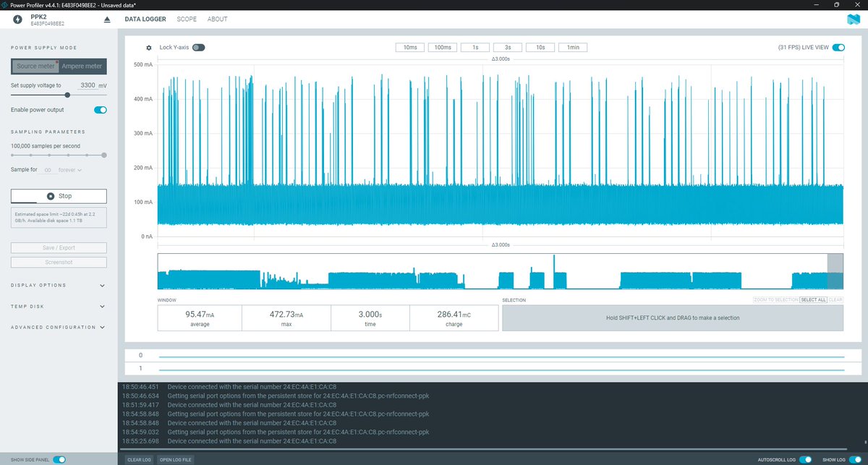Open the Data Logger tab
868x465 pixels.
click(145, 20)
